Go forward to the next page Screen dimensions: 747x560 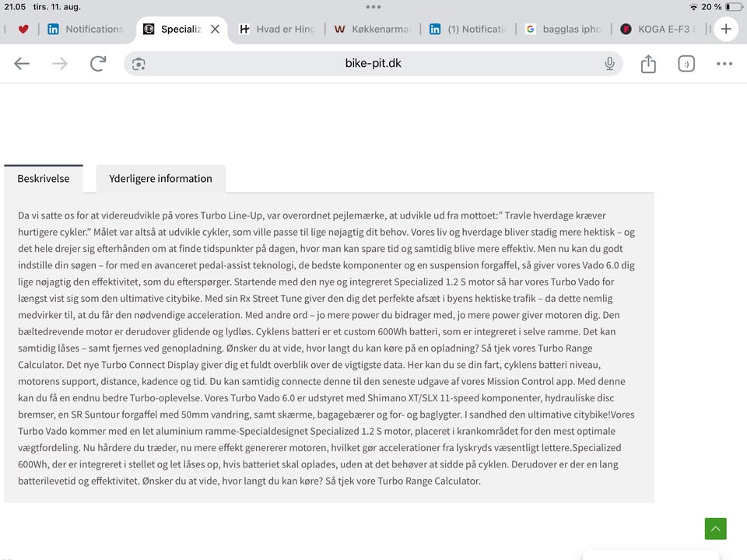pos(60,63)
